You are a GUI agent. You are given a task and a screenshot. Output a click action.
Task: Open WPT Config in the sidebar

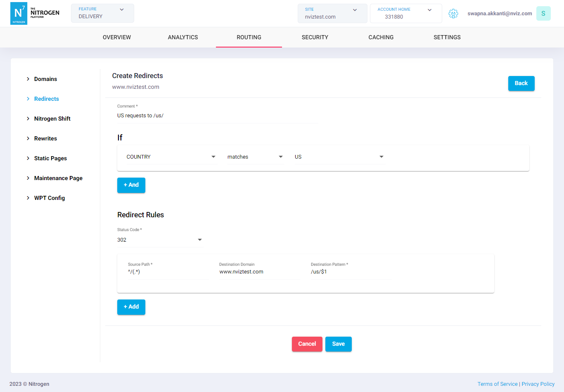[x=50, y=198]
